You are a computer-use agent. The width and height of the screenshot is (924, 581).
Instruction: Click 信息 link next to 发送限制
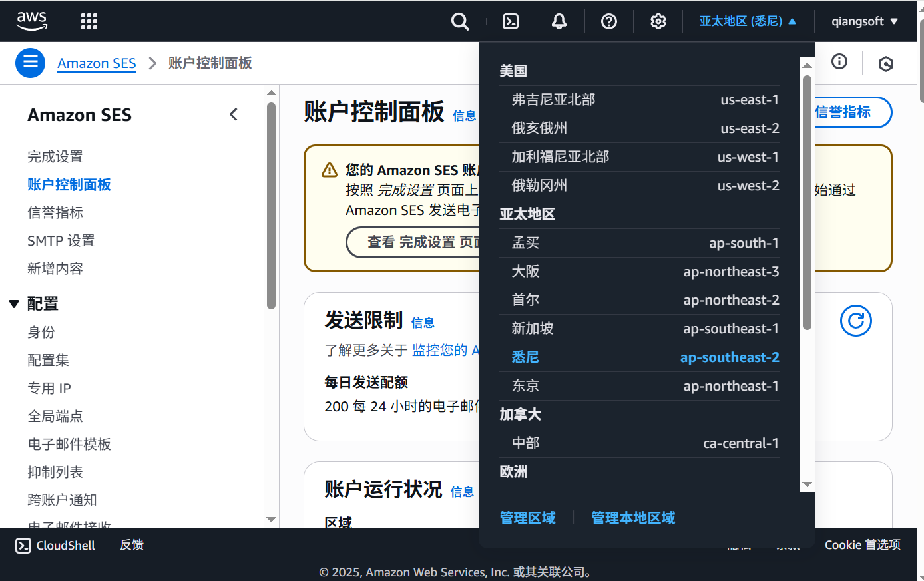point(423,323)
